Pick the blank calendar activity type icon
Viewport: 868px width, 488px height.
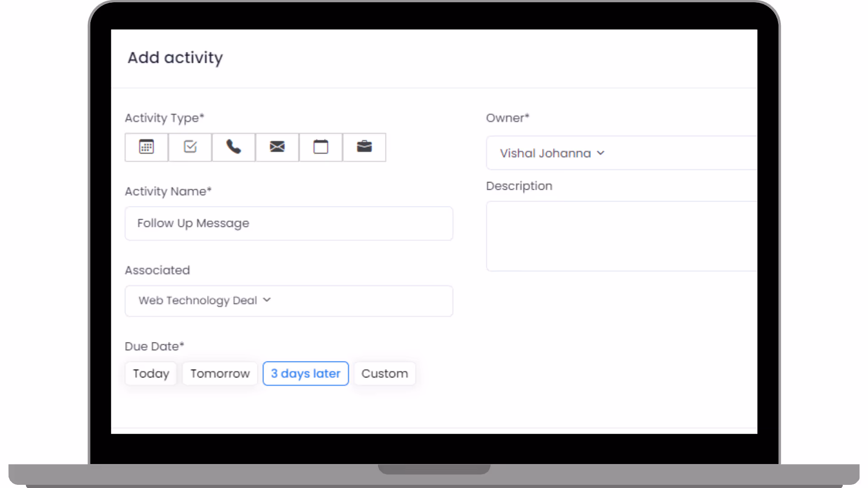point(321,147)
